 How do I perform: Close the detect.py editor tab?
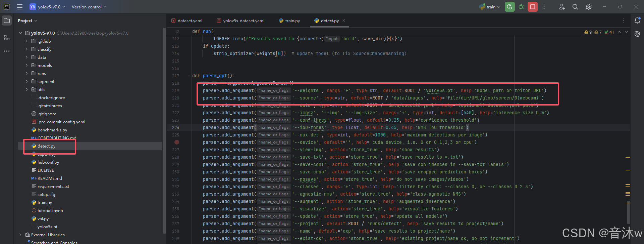(344, 21)
